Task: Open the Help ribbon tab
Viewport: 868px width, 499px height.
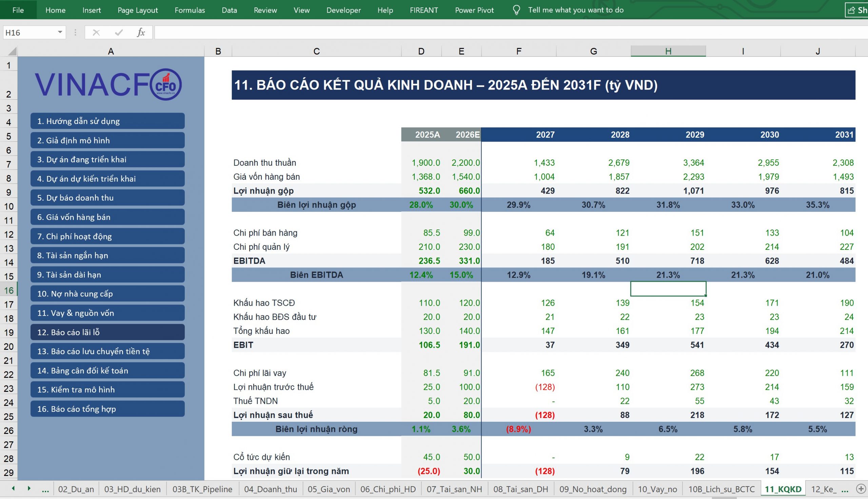Action: (x=385, y=10)
